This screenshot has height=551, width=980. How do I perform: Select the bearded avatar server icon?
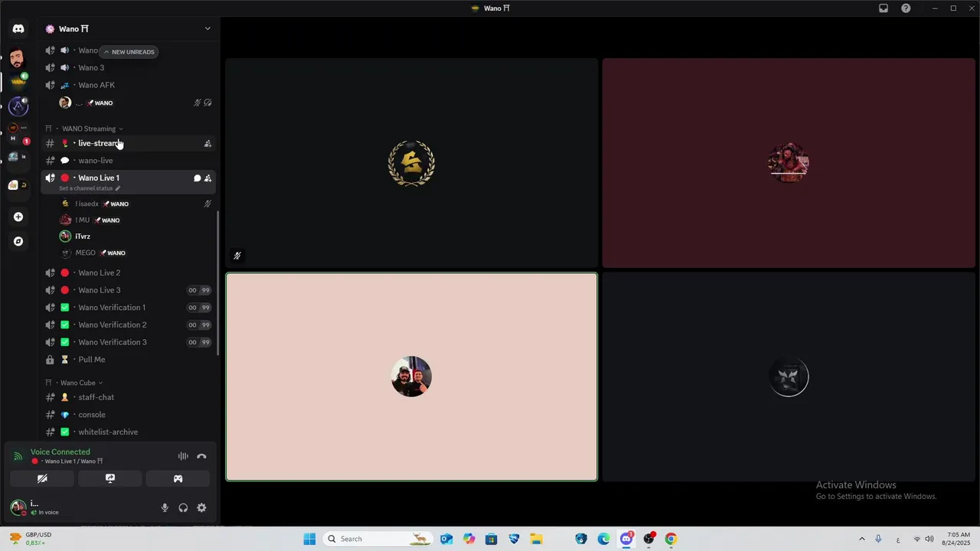(18, 58)
